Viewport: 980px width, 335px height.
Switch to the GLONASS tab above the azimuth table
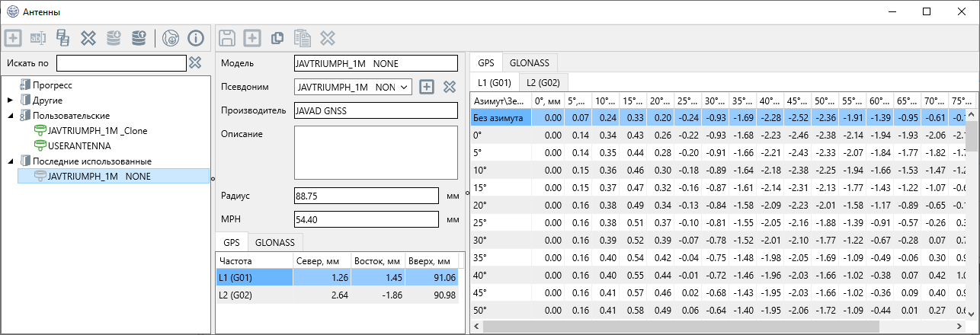(x=530, y=62)
